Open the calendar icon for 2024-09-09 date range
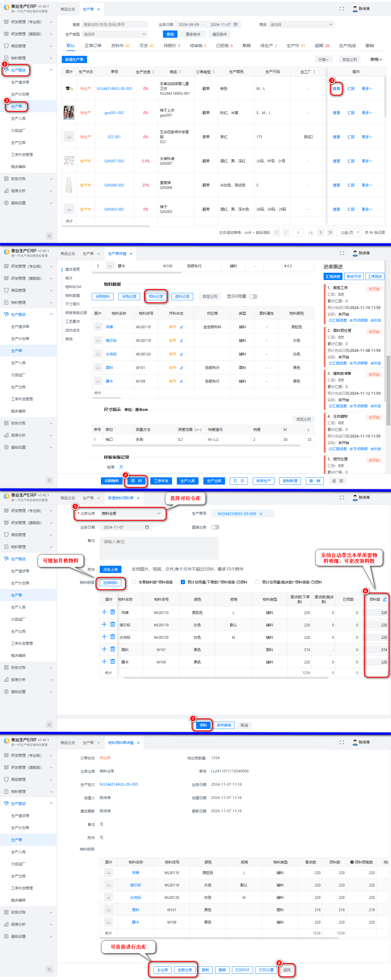This screenshot has width=391, height=980. [236, 25]
